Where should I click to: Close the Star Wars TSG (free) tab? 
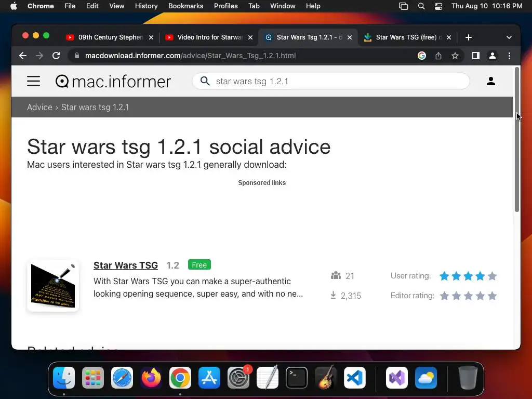click(449, 37)
